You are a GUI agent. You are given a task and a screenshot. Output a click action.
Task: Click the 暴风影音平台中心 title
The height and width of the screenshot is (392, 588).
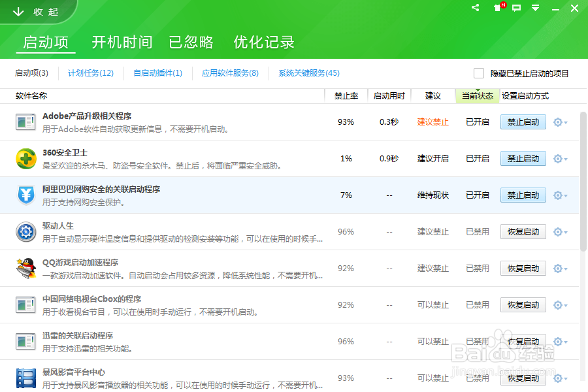73,372
